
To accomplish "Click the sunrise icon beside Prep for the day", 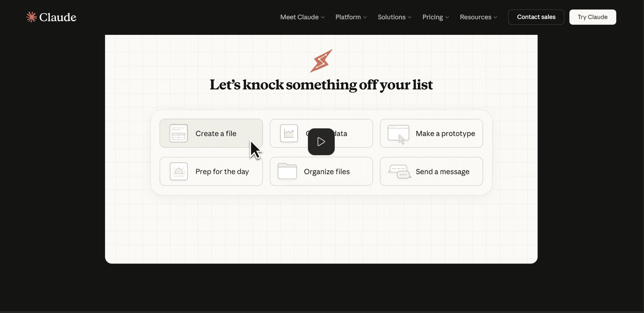I will tap(178, 172).
